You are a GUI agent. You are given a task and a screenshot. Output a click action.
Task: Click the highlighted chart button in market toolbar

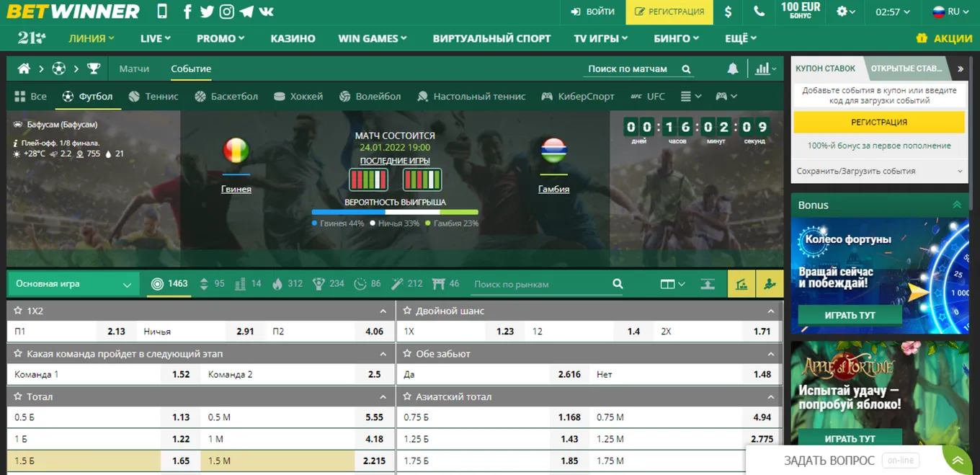click(x=741, y=284)
